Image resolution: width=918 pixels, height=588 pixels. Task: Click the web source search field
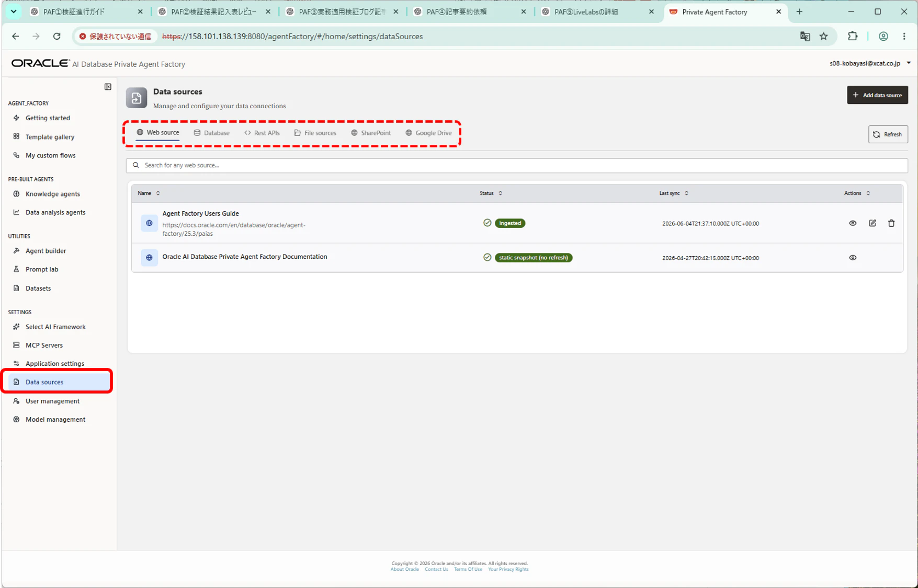coord(517,165)
